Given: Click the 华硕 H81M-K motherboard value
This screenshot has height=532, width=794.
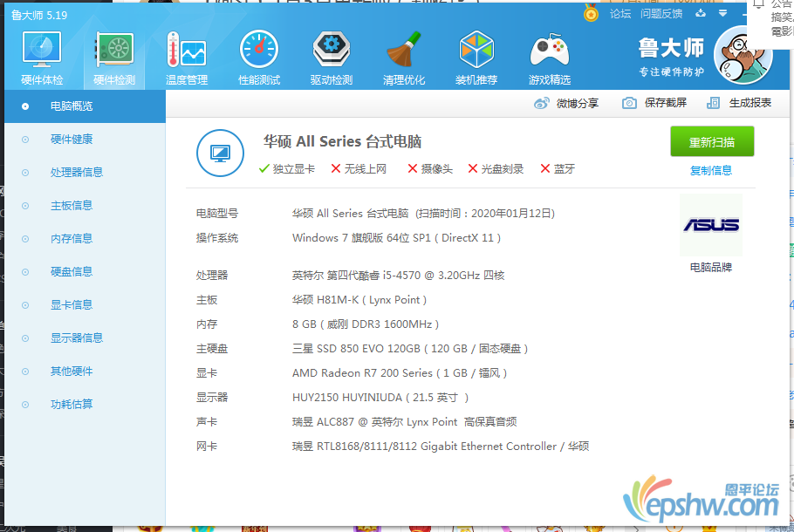Looking at the screenshot, I should click(x=359, y=300).
